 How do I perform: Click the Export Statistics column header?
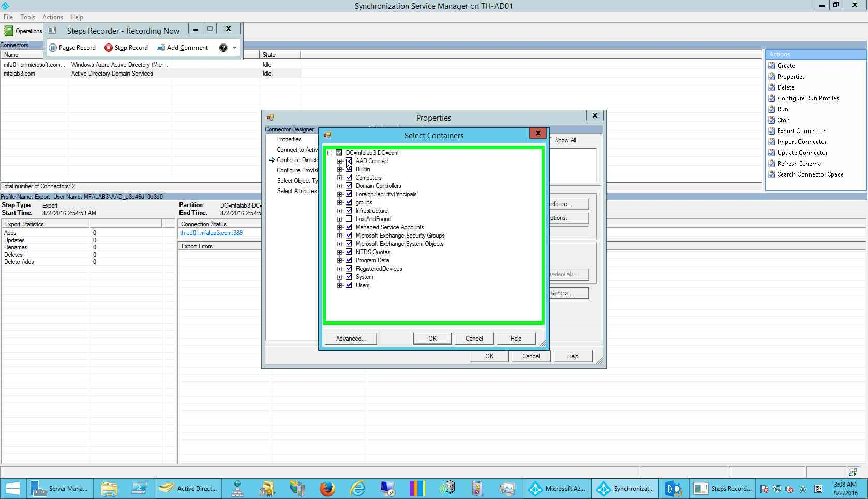[46, 224]
